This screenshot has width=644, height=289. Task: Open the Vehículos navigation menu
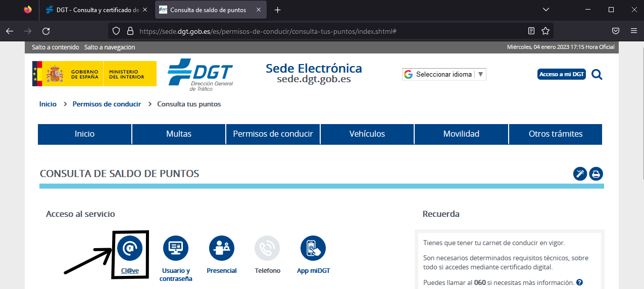[x=367, y=134]
